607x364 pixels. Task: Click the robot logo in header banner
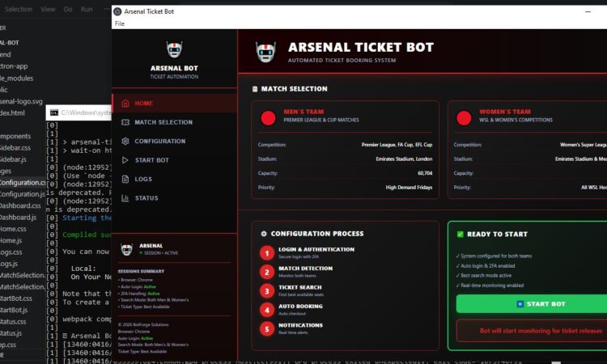tap(266, 53)
